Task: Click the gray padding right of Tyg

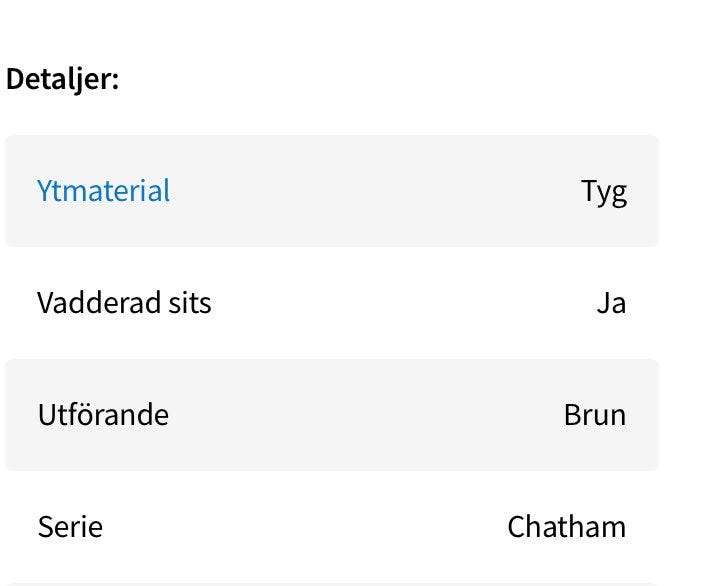Action: (643, 191)
